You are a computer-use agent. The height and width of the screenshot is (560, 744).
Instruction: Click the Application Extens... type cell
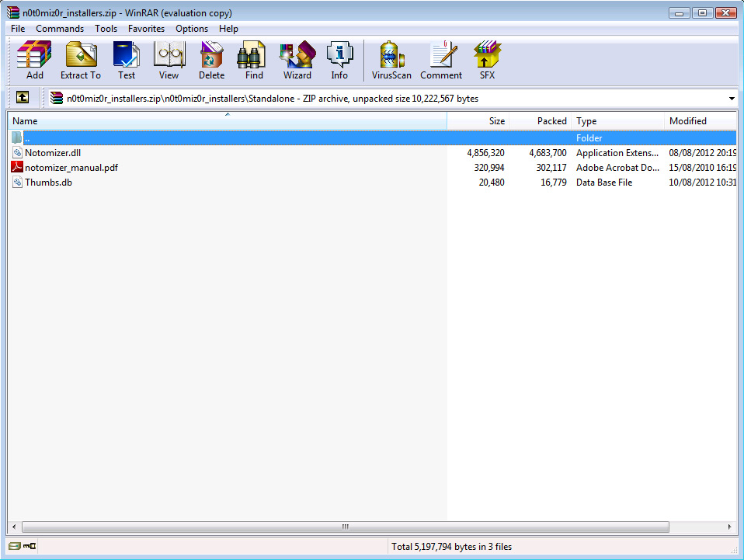pos(617,153)
